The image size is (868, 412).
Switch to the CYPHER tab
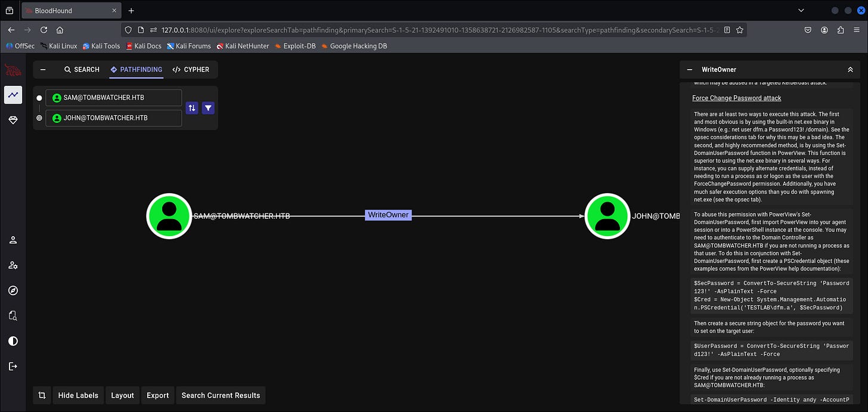191,70
